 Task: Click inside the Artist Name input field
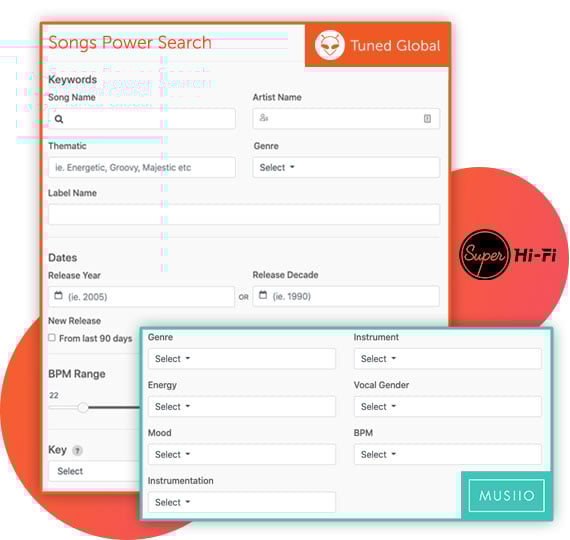point(346,119)
